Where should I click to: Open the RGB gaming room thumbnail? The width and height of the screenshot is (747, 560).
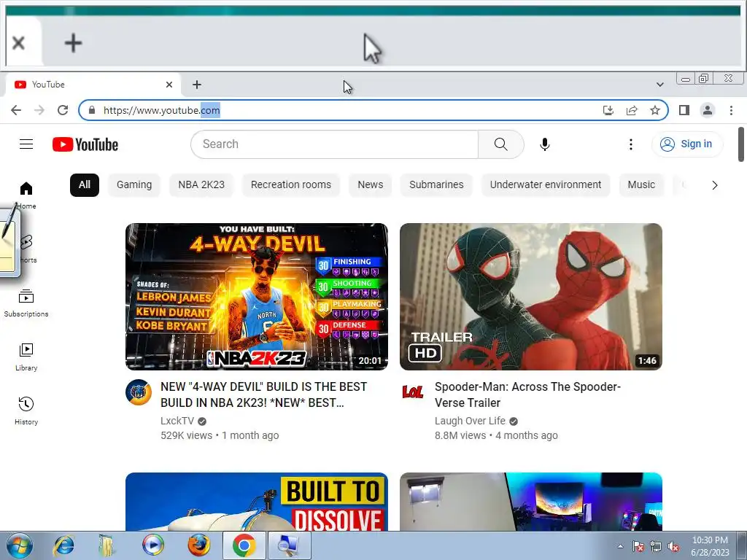[531, 502]
